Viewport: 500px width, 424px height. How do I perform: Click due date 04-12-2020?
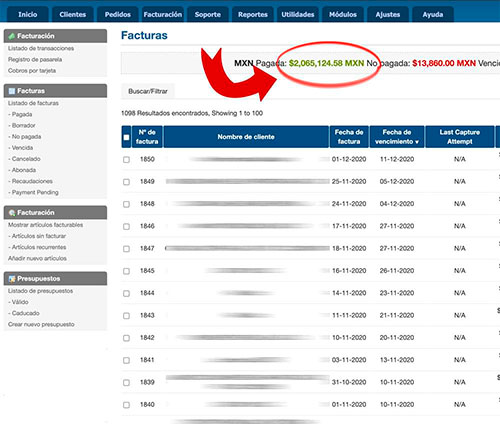(397, 204)
